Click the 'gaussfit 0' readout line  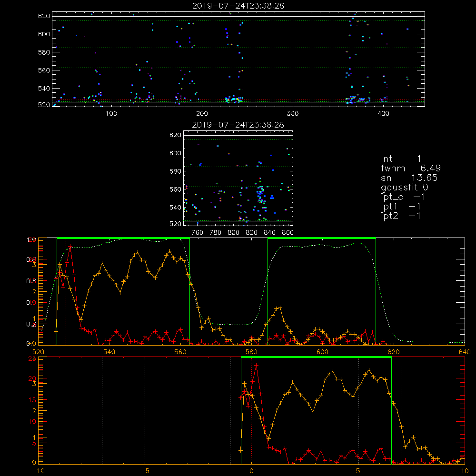pos(404,188)
